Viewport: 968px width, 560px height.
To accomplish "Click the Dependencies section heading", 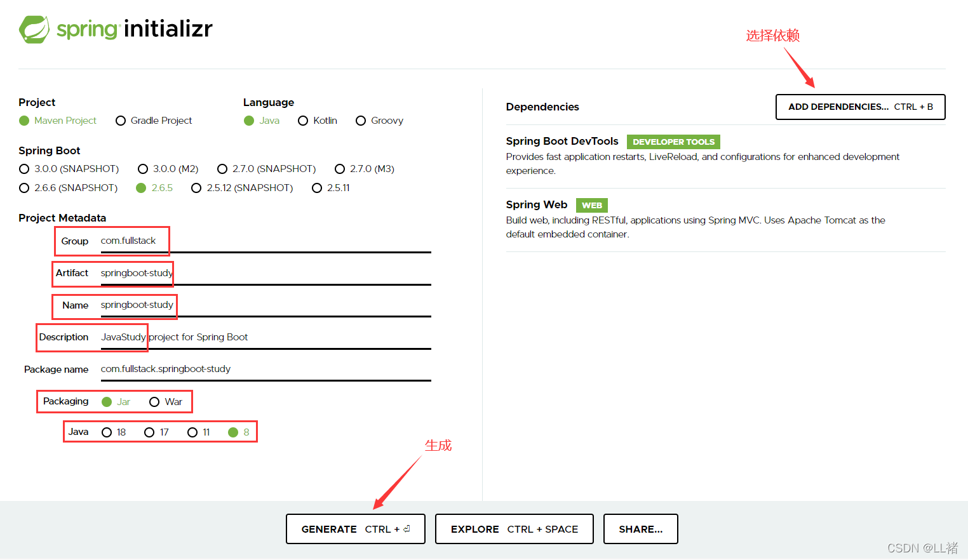I will (542, 107).
